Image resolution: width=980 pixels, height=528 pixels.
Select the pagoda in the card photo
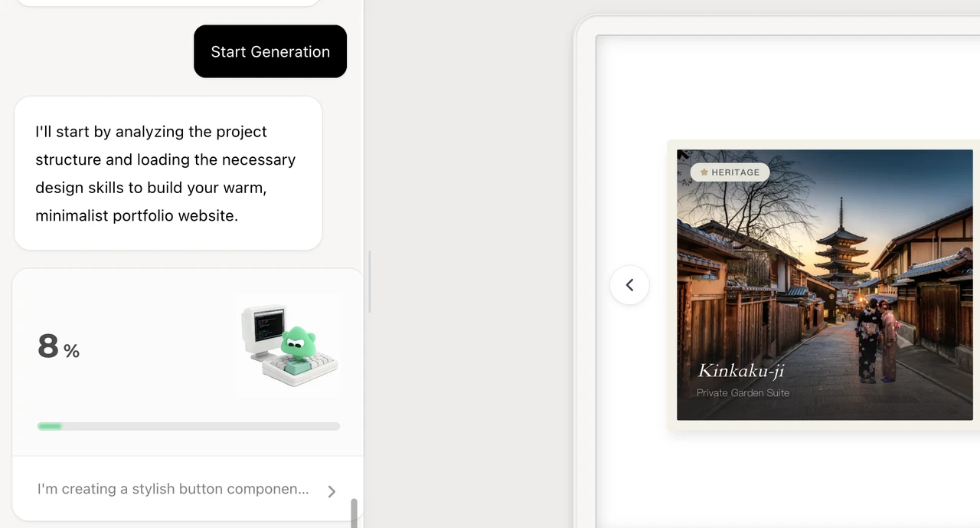[x=841, y=244]
